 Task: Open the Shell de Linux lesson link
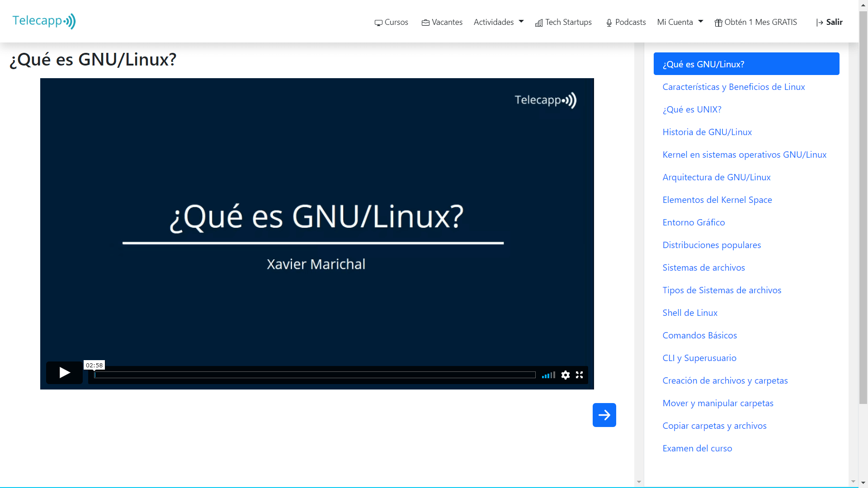(x=689, y=312)
